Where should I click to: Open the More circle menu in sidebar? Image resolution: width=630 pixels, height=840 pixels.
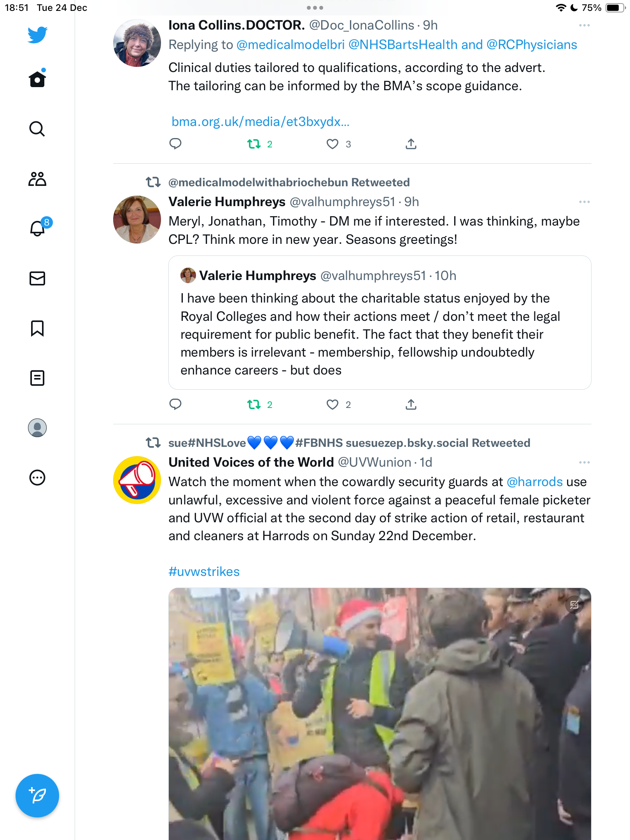37,478
